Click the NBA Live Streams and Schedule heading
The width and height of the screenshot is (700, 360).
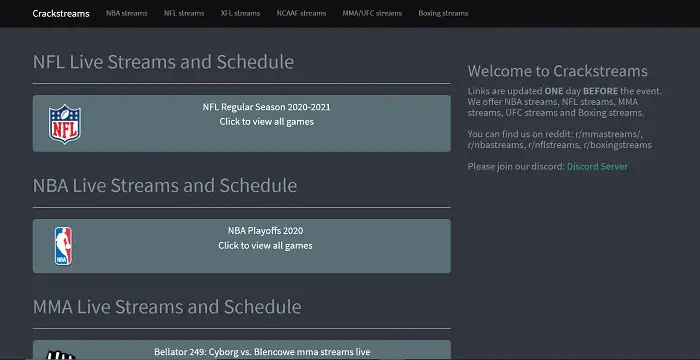click(x=165, y=185)
